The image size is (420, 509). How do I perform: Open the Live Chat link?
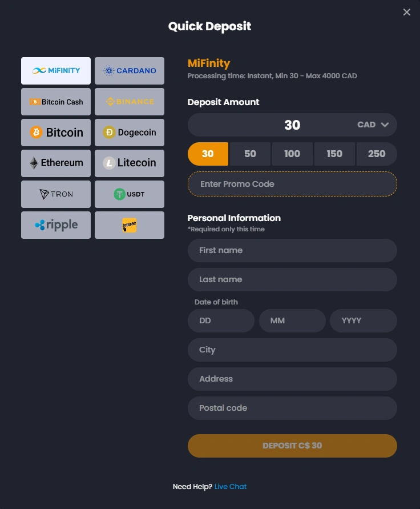(231, 487)
